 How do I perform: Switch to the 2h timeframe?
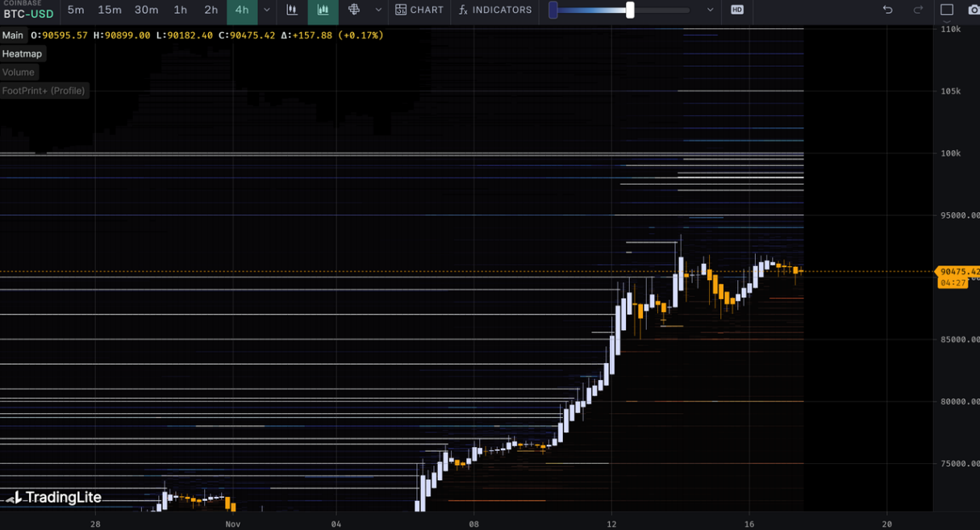click(x=211, y=10)
